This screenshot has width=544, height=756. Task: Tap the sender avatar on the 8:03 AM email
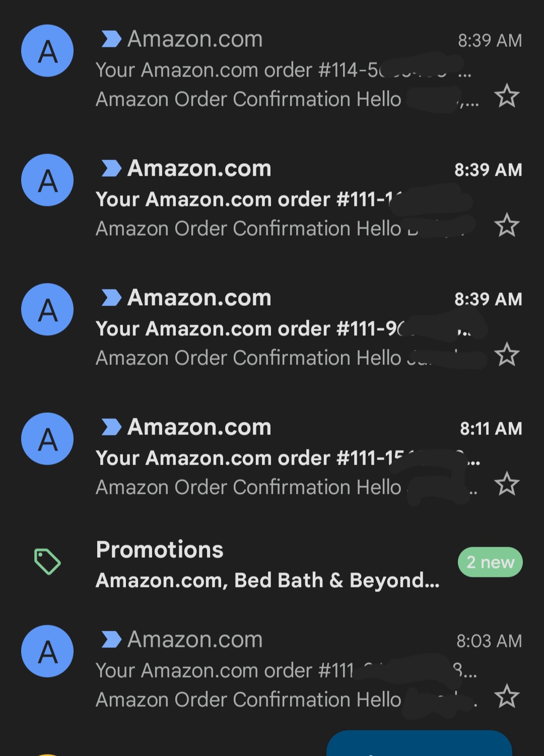(x=47, y=651)
